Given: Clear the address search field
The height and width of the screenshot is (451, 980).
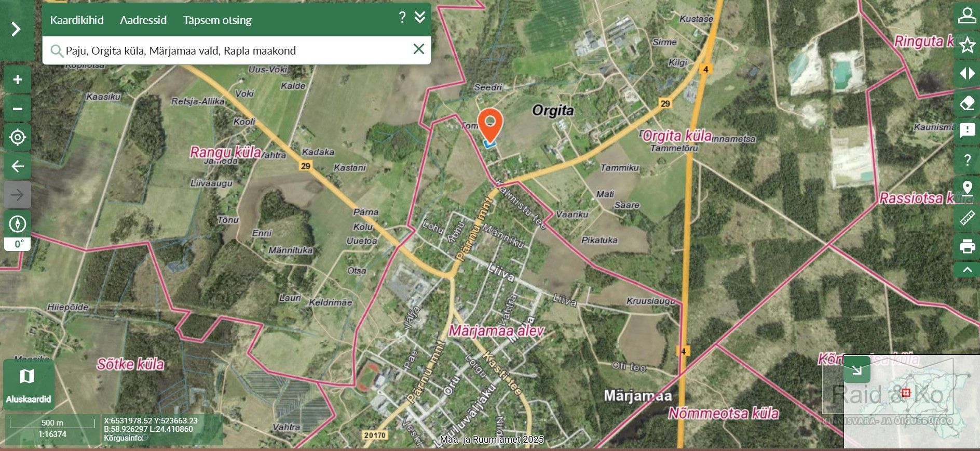Looking at the screenshot, I should point(418,49).
